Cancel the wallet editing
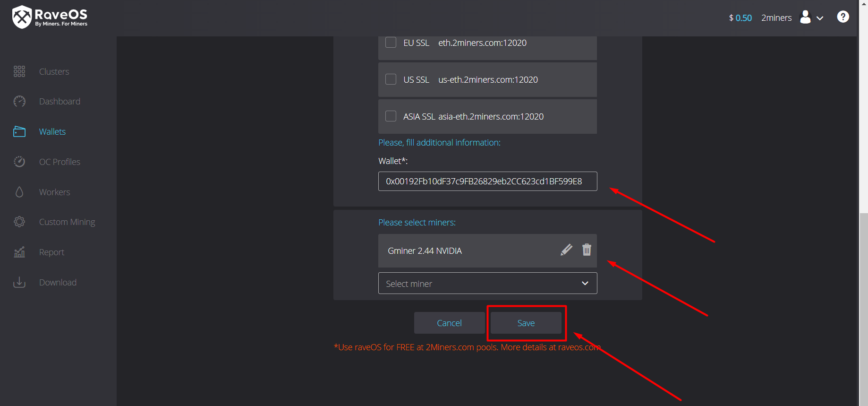The width and height of the screenshot is (868, 406). (449, 323)
